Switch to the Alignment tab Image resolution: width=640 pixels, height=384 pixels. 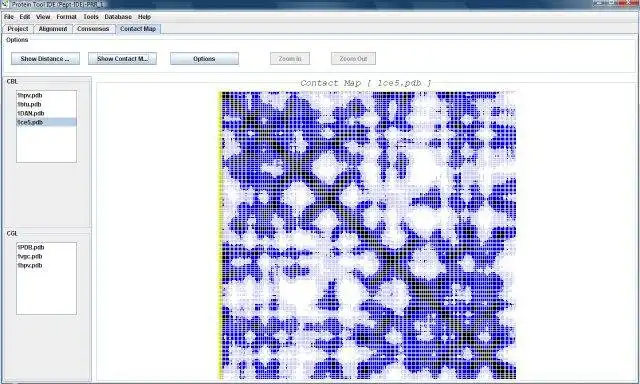tap(53, 29)
